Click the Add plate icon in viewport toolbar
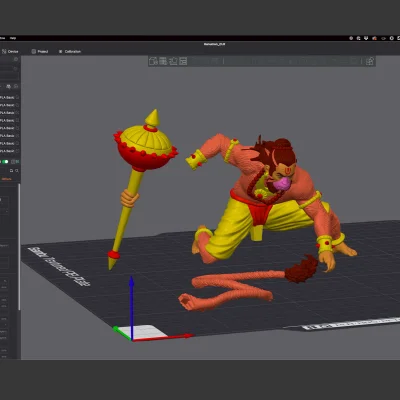The image size is (400, 400). tap(163, 61)
